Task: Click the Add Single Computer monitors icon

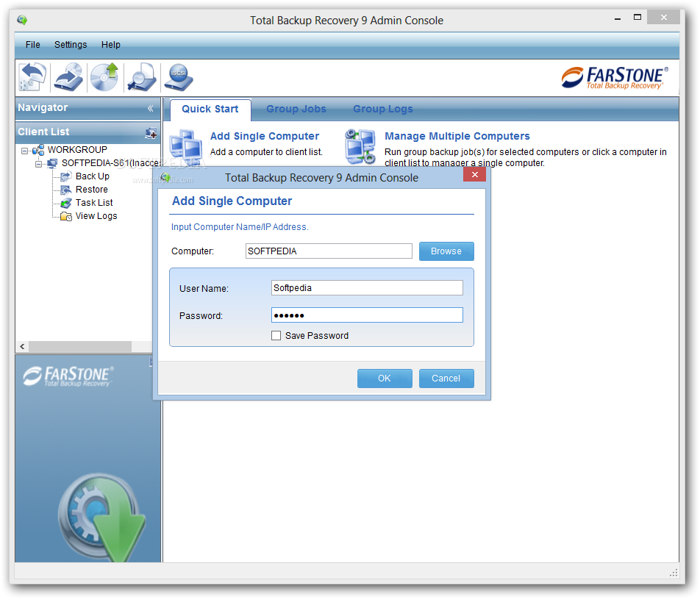Action: click(186, 146)
